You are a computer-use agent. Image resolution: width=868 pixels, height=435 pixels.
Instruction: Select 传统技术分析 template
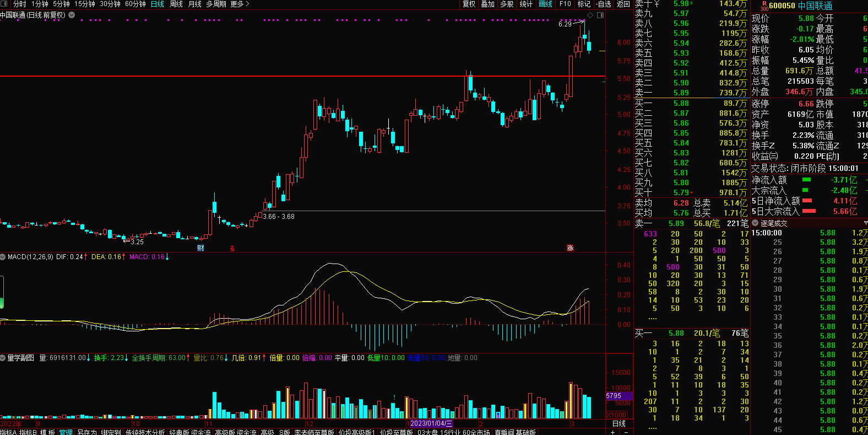pos(145,432)
